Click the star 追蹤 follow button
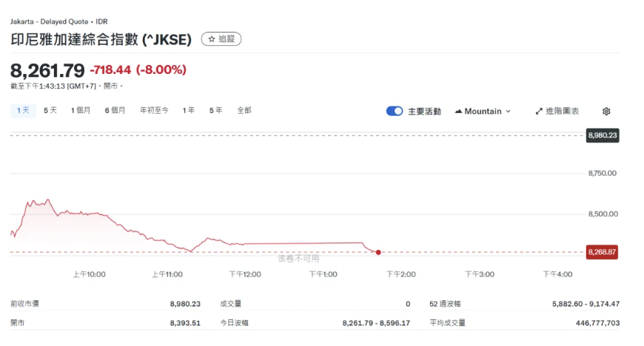Viewport: 644px width, 346px height. 221,39
